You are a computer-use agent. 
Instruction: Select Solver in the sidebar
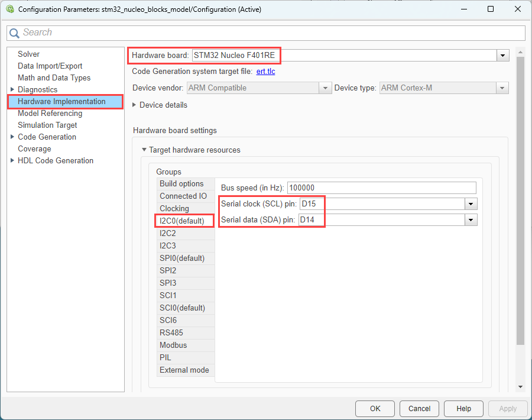point(28,54)
